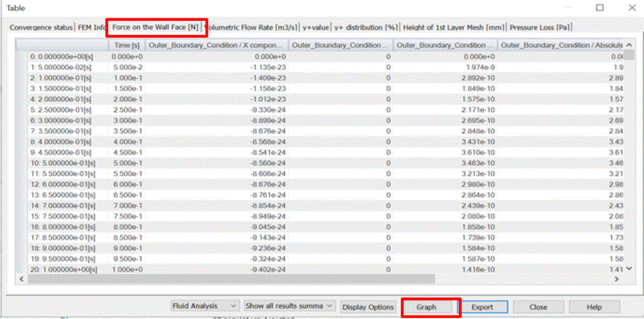The width and height of the screenshot is (644, 319).
Task: Open the y+ distribution [%] tab
Action: pos(366,27)
